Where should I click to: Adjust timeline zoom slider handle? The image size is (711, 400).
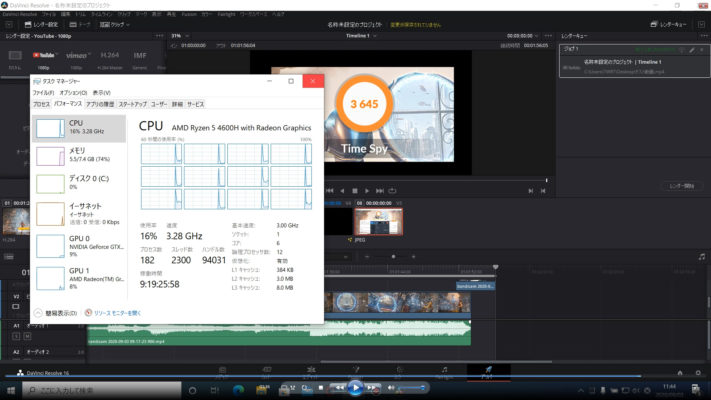point(393,257)
